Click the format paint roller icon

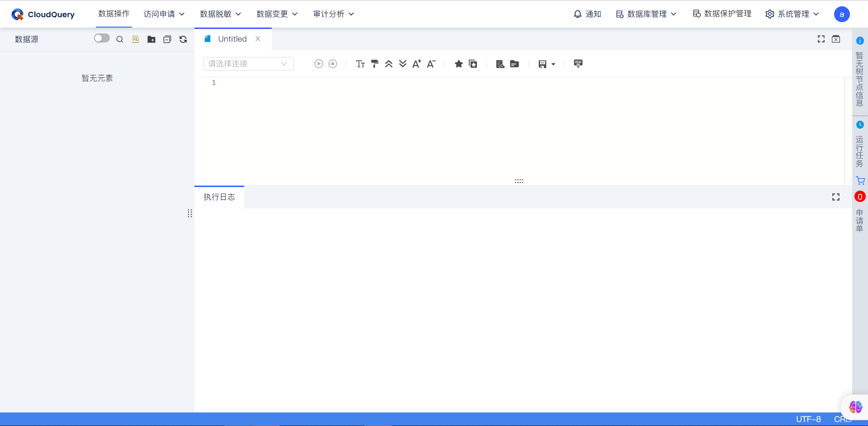374,64
